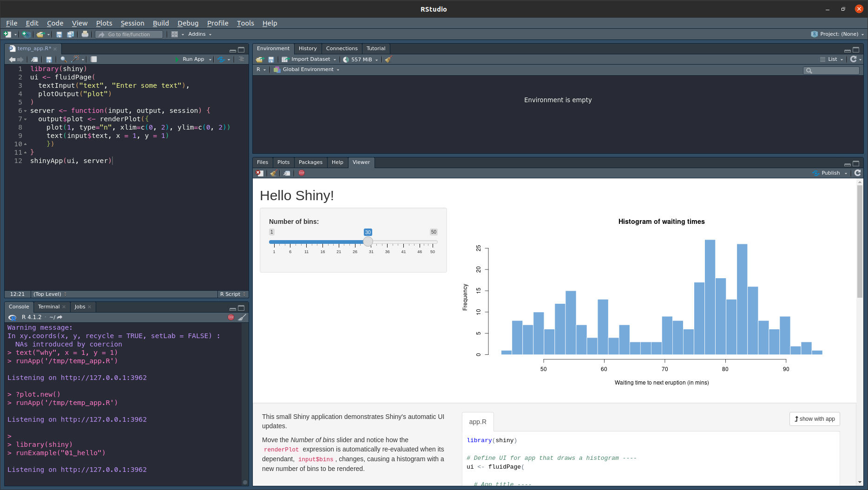Open the Compile Report notebook icon
This screenshot has width=868, height=490.
pyautogui.click(x=94, y=59)
